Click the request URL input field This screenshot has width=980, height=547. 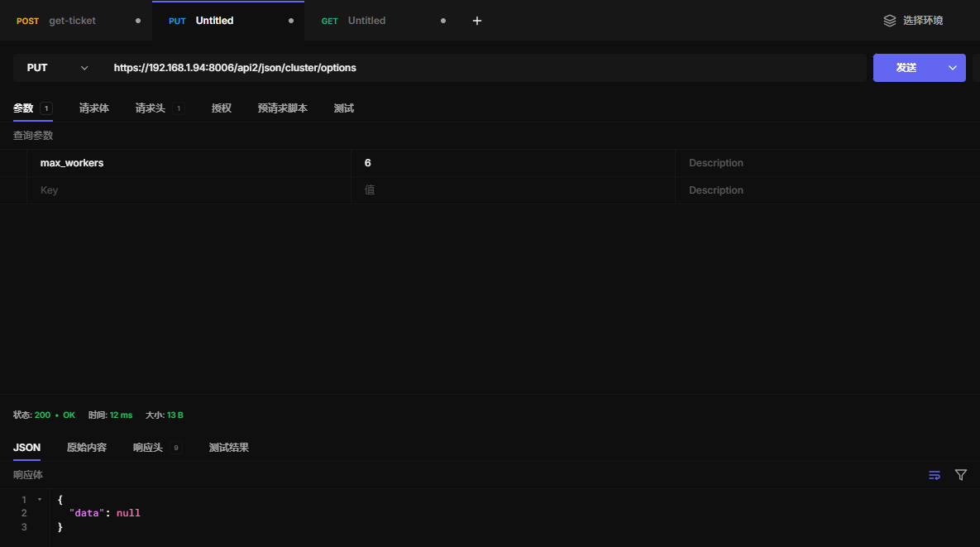tap(484, 68)
